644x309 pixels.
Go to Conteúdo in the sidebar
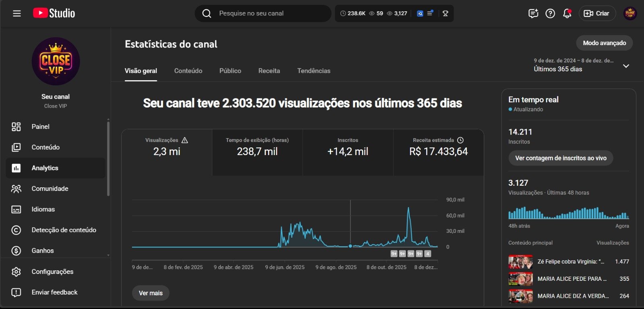tap(56, 147)
